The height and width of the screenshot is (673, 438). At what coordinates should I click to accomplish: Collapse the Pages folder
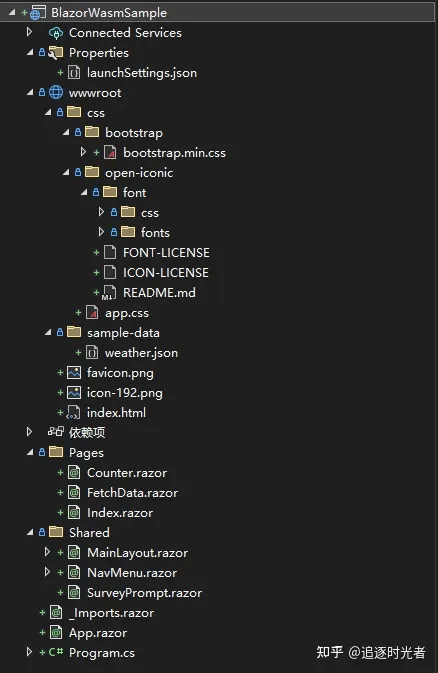click(30, 452)
